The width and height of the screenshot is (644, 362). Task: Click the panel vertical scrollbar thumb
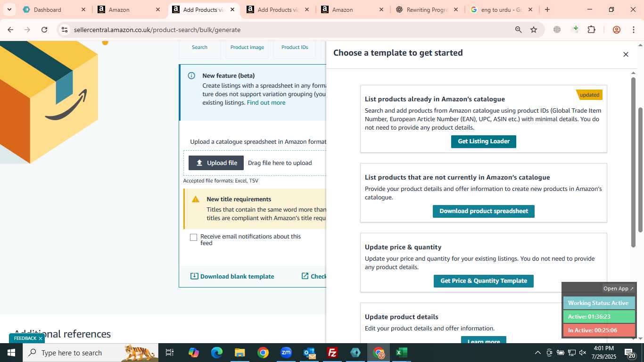tap(633, 161)
